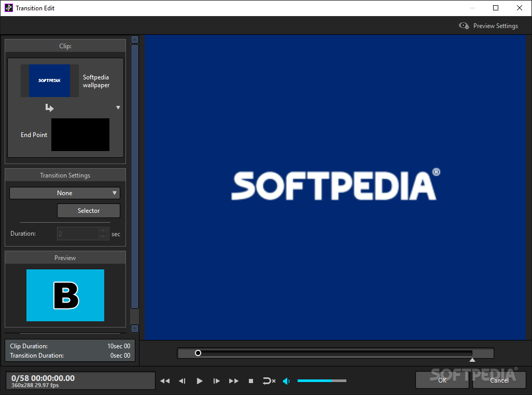Click the main video preview area

pos(335,187)
